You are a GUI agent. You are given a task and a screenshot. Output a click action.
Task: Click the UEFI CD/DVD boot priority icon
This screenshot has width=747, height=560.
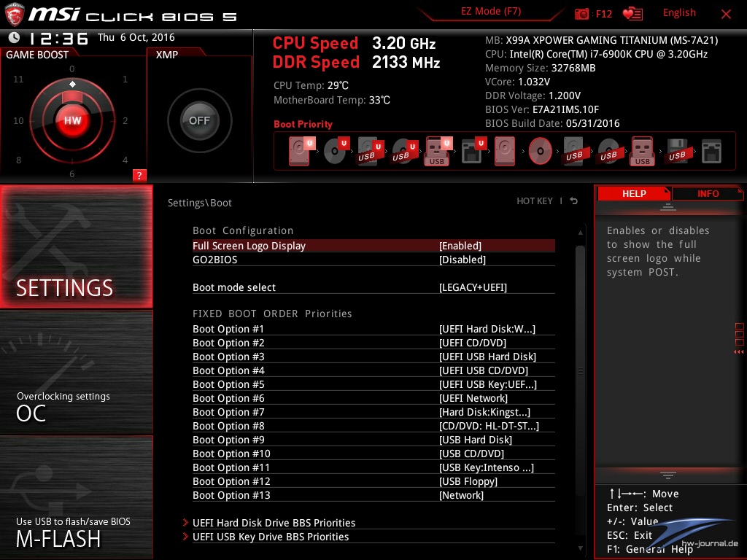pyautogui.click(x=336, y=151)
